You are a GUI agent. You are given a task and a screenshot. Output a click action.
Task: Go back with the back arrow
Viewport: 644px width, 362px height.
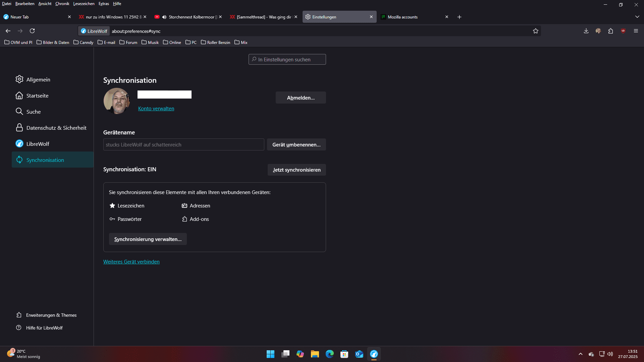(x=8, y=31)
